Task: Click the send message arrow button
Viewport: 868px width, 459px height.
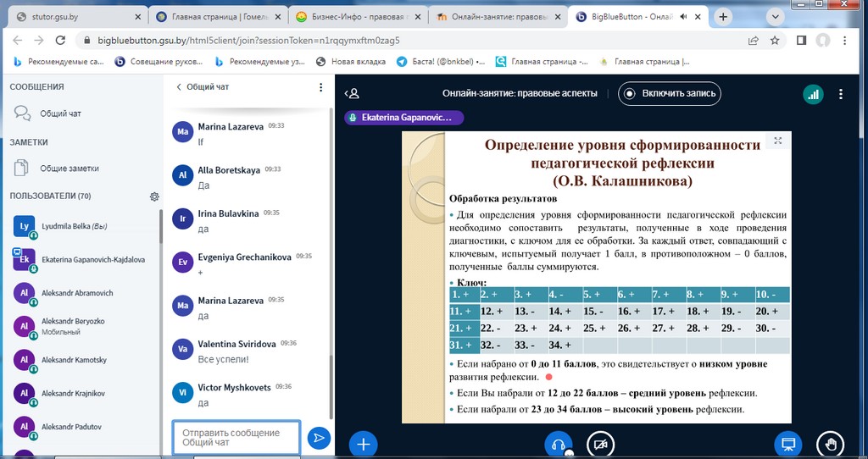Action: [x=319, y=438]
